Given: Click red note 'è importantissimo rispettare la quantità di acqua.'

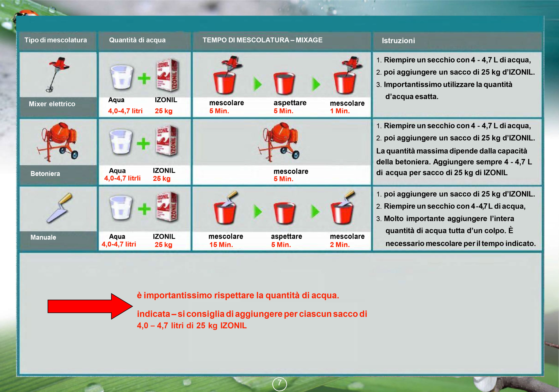Looking at the screenshot, I should (238, 295).
